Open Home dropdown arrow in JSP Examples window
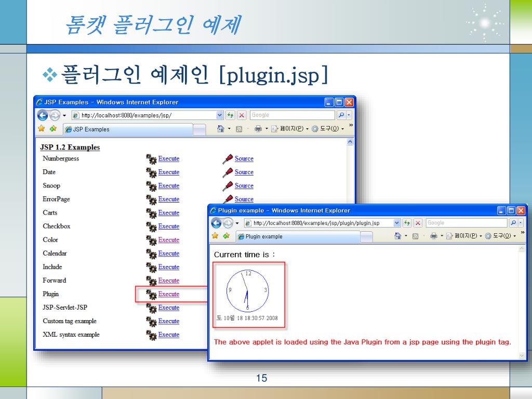 [x=229, y=129]
